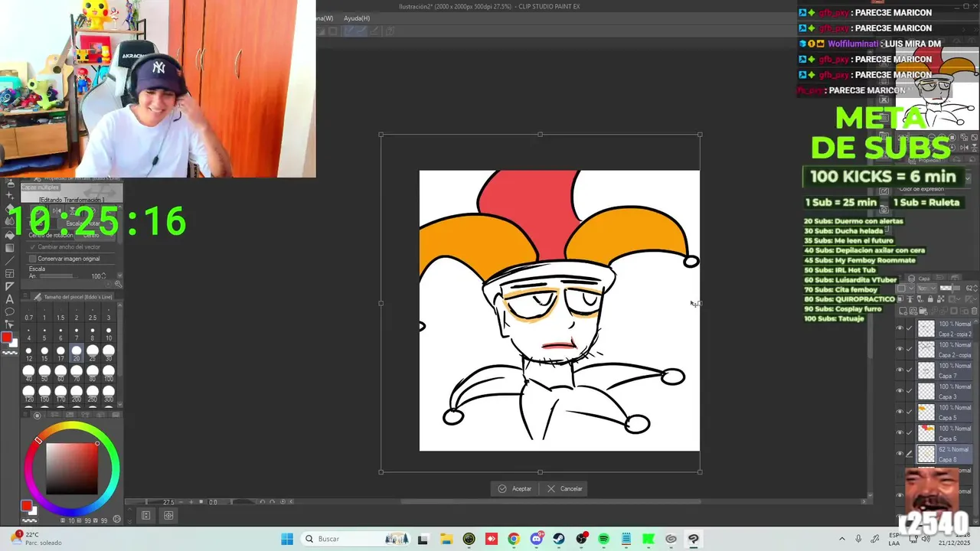Select the transparent color checker swatch
The width and height of the screenshot is (980, 551).
point(9,353)
